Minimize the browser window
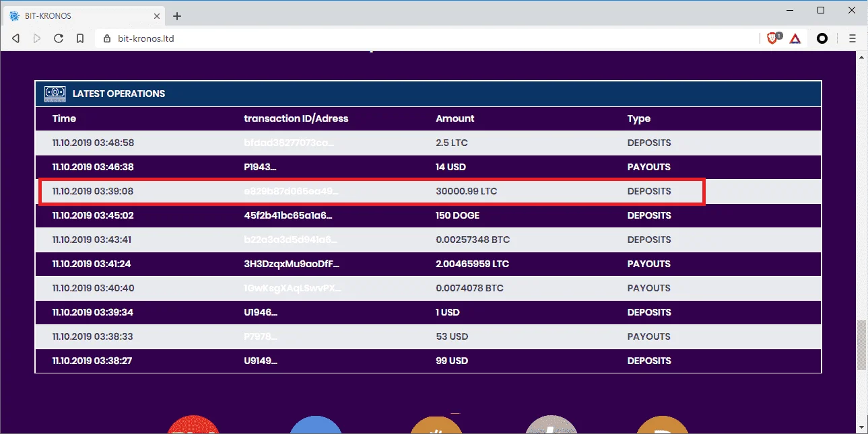This screenshot has height=434, width=868. tap(791, 10)
